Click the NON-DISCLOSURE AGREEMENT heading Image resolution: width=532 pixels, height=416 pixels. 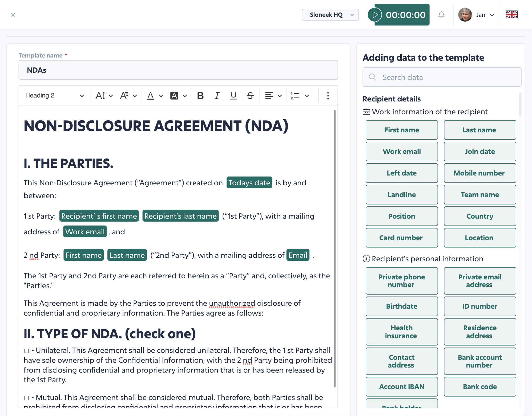[x=156, y=126]
